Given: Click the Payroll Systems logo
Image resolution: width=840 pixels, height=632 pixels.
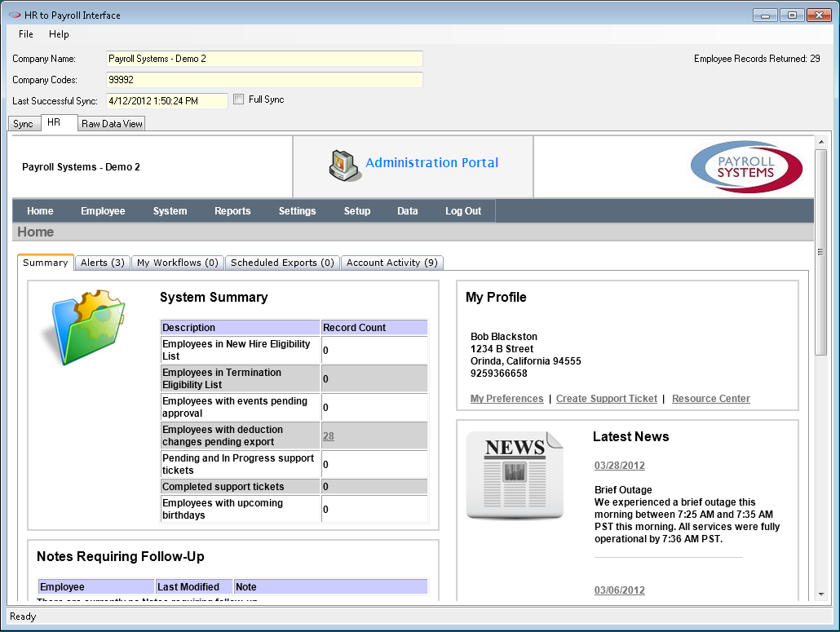Looking at the screenshot, I should 747,167.
